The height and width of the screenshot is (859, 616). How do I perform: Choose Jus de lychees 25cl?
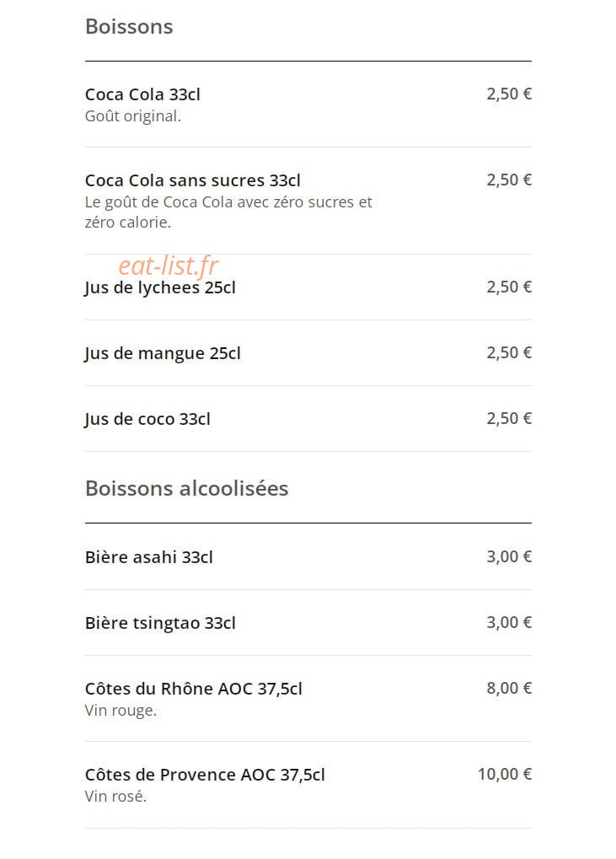pyautogui.click(x=308, y=287)
